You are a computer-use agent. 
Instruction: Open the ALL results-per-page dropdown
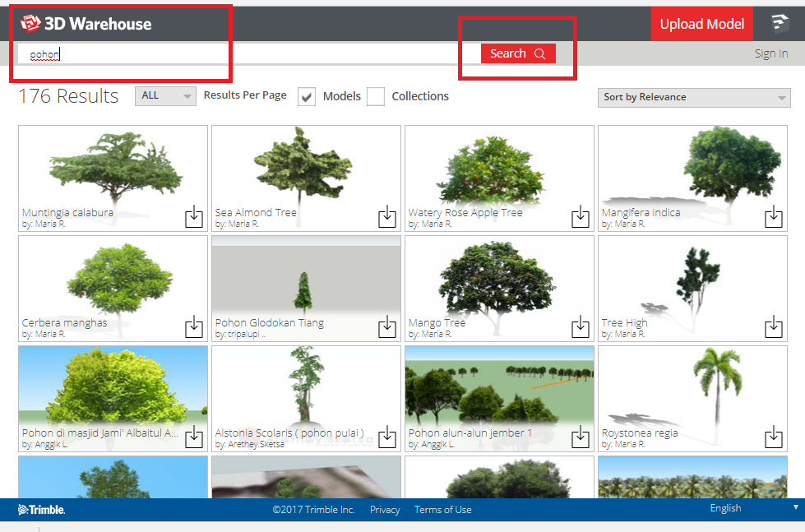click(165, 96)
